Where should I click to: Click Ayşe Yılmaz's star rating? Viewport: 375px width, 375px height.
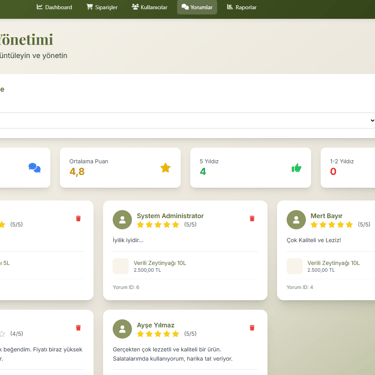158,334
